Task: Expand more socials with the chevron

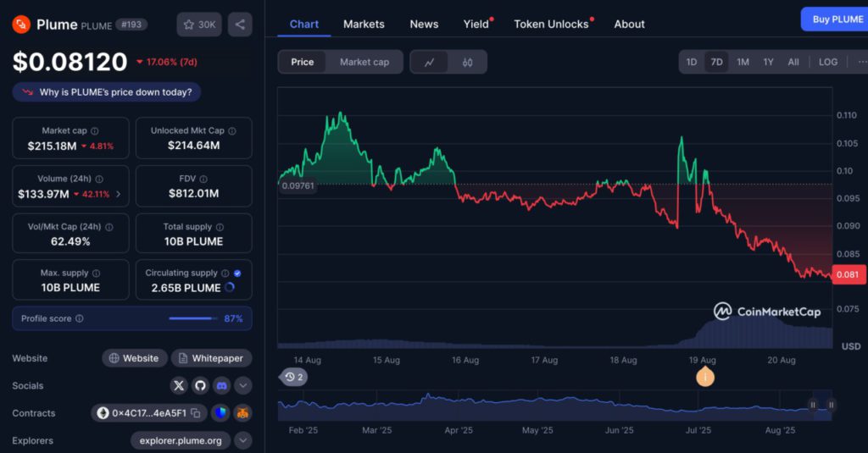Action: point(243,385)
